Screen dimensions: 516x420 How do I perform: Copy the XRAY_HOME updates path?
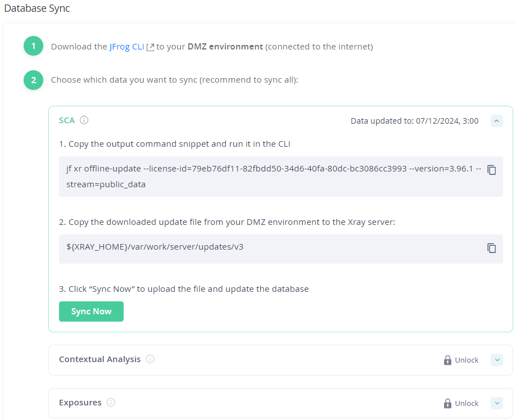click(492, 248)
